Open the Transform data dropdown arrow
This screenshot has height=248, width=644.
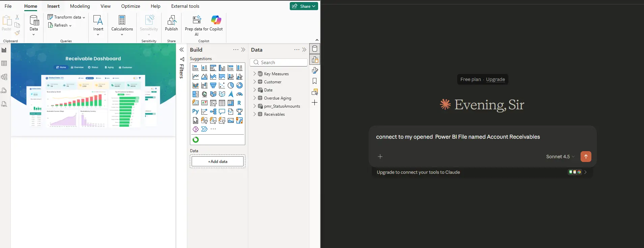(84, 18)
